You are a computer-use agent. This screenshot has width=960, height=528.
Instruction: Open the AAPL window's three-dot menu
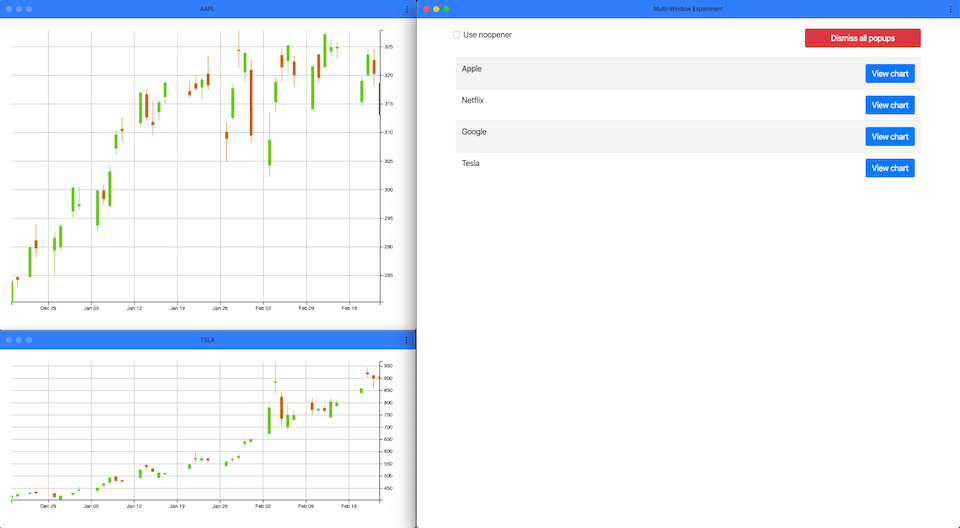pos(406,9)
